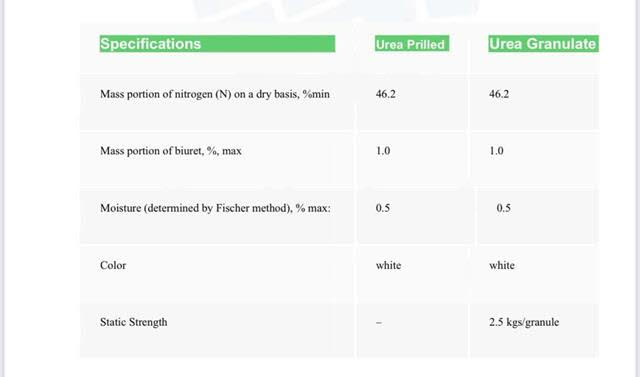Select granulate moisture value 0.5
Viewport: 640px width, 377px height.
[504, 208]
